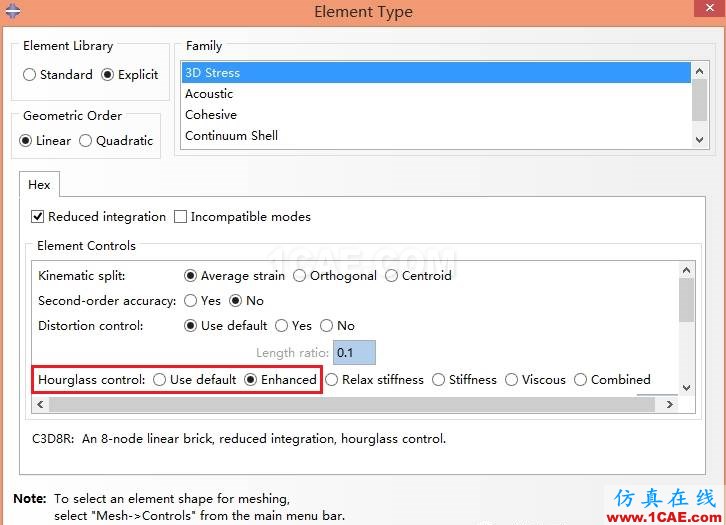Click Family list scroll down arrow
Screen dimensions: 726x525
pos(700,139)
